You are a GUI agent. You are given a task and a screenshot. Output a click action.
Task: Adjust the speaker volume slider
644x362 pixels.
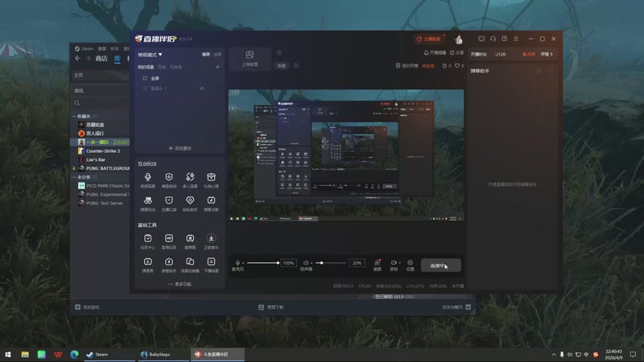332,263
